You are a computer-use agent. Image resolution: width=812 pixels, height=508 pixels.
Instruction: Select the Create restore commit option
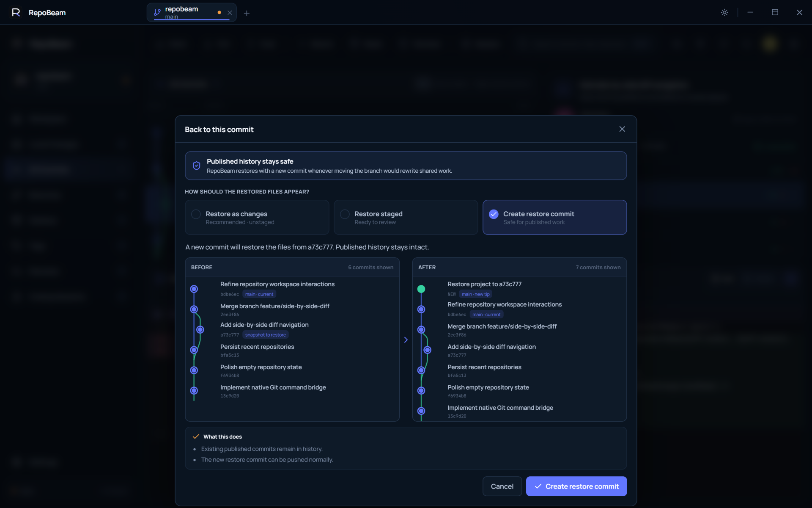click(554, 217)
